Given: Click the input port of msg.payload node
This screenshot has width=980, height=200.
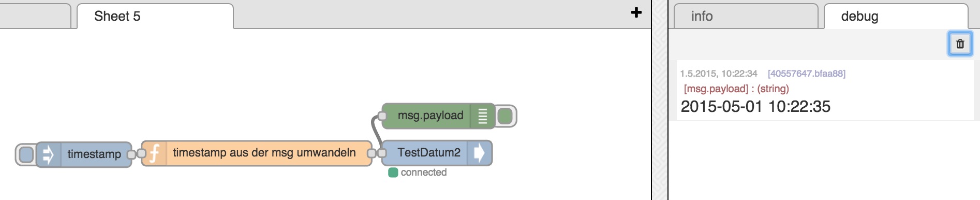Looking at the screenshot, I should 382,116.
